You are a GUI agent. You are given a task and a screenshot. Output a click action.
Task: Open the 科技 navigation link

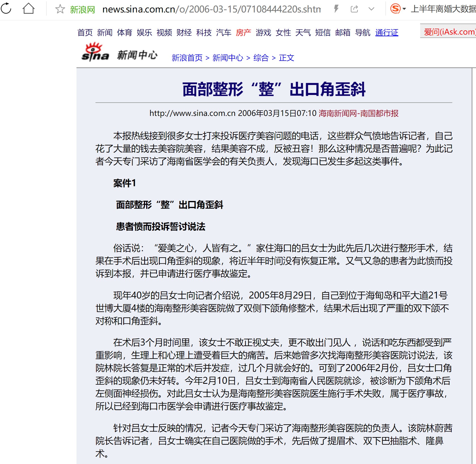204,33
